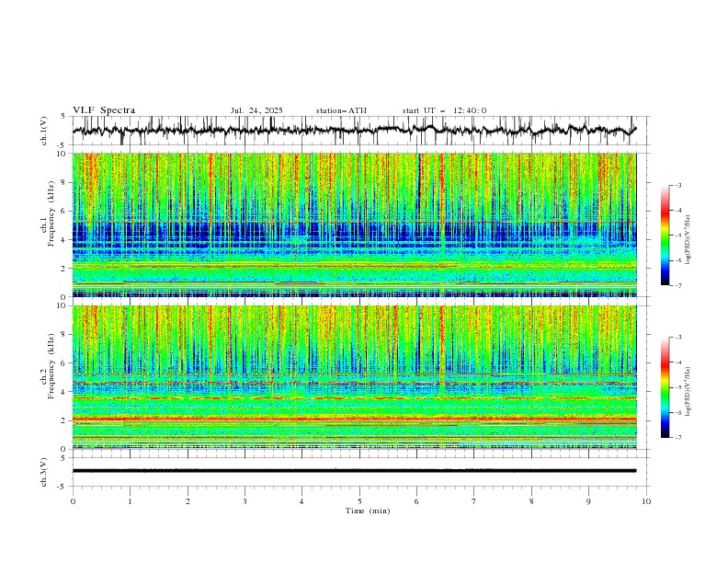Click the "ch.1(V)" waveform axis label
The image size is (728, 563).
pos(44,131)
